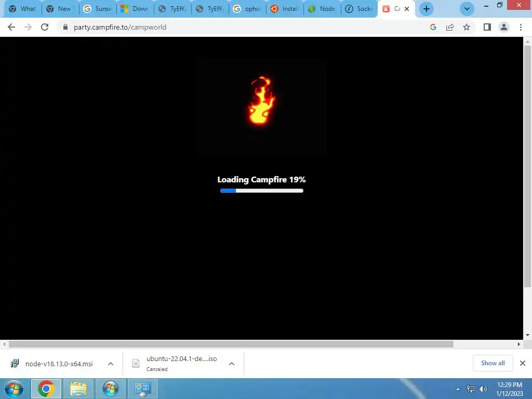This screenshot has width=532, height=399.
Task: Click the scroll-up arrow on vertical scrollbar
Action: click(527, 41)
